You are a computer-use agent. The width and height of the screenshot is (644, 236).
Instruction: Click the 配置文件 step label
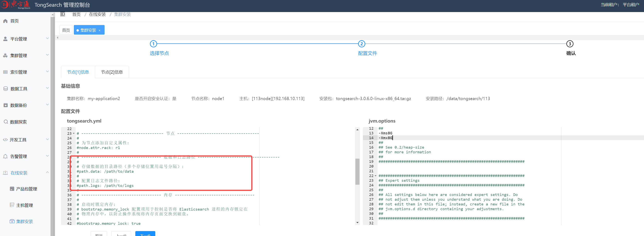pos(367,53)
